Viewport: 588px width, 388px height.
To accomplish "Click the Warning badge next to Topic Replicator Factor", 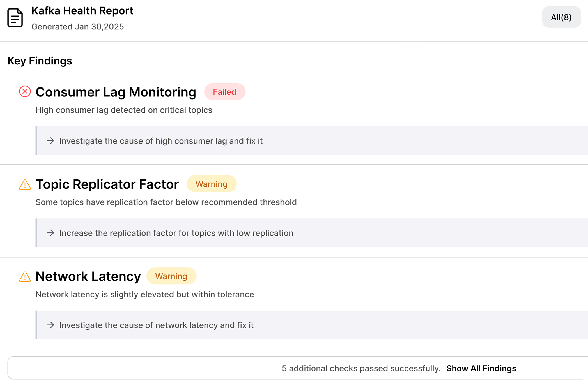I will pos(212,184).
